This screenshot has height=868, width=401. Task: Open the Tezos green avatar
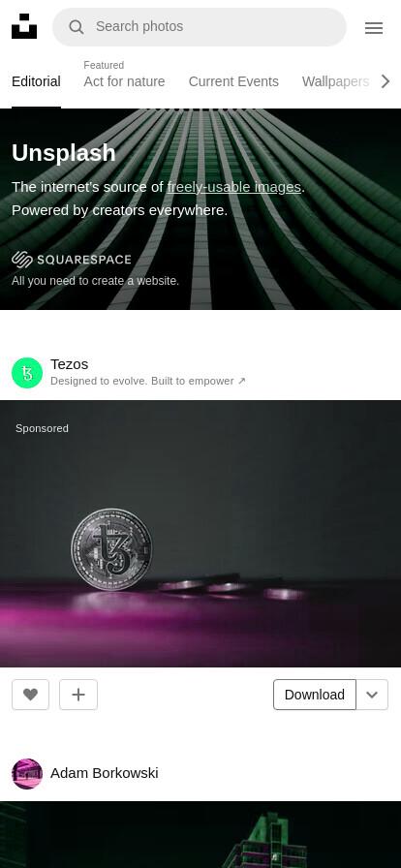27,373
